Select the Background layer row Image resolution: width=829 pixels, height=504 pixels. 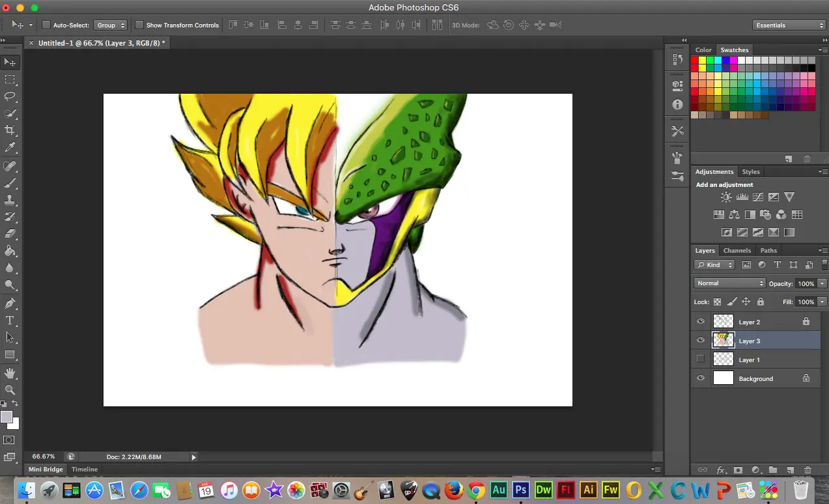pos(755,378)
